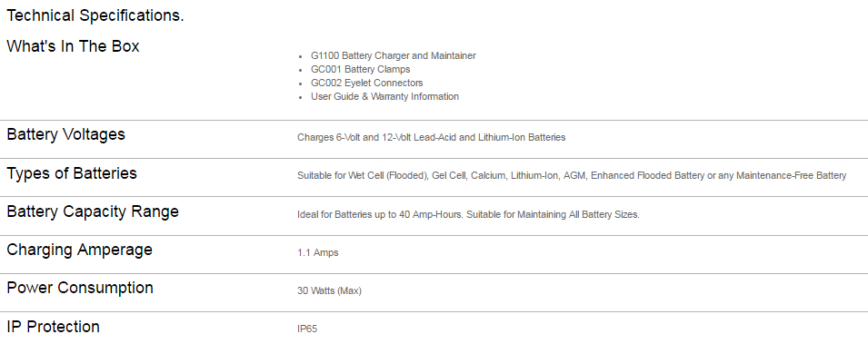Select the IP Protection label
The height and width of the screenshot is (344, 868).
pos(53,327)
